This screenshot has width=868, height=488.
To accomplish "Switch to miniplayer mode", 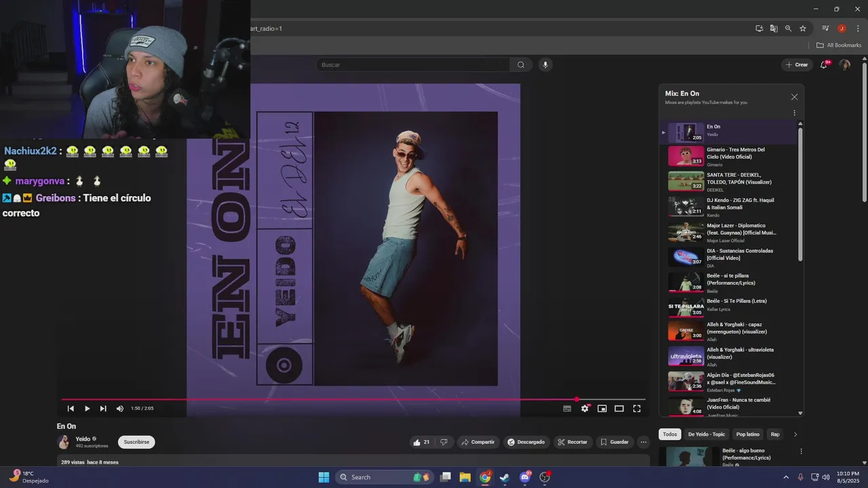I will pos(601,409).
